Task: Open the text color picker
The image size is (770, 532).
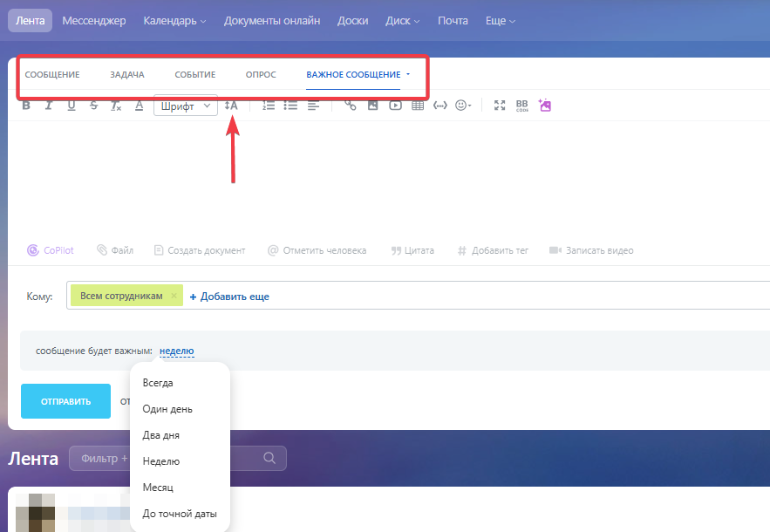Action: click(139, 106)
